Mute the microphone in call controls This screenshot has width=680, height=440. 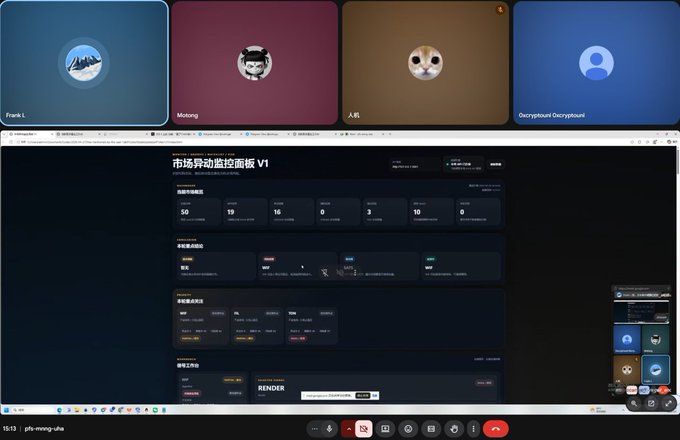(x=330, y=429)
